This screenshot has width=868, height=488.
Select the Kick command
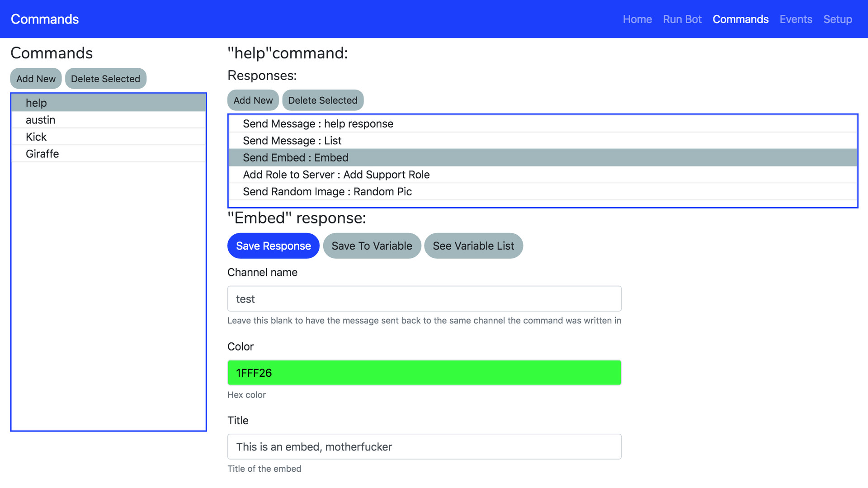[x=36, y=137]
